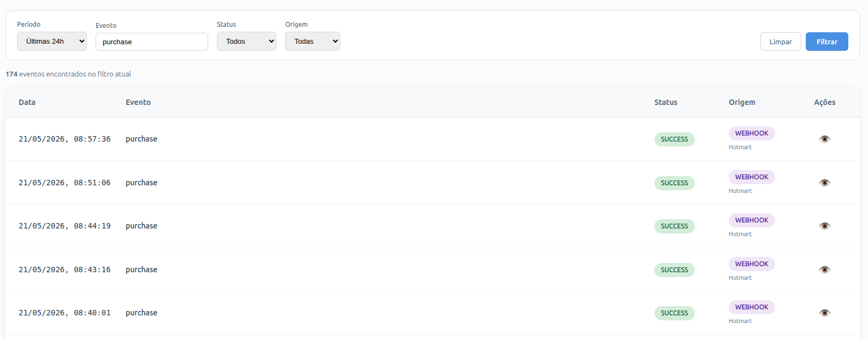Select the WEBHOOK badge in the 08:57:36 row
The width and height of the screenshot is (868, 340).
point(752,133)
